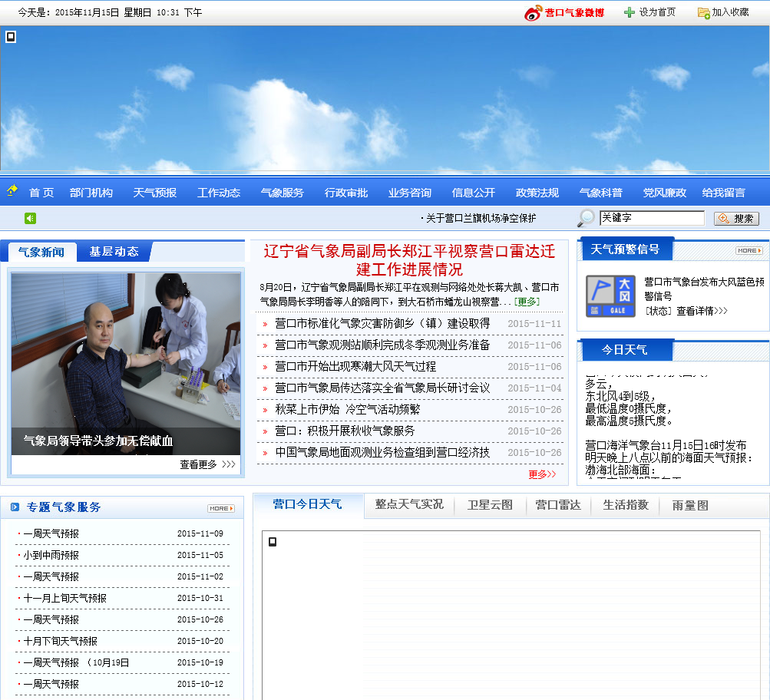Click the magnifier icon beside keyword field

(x=586, y=218)
